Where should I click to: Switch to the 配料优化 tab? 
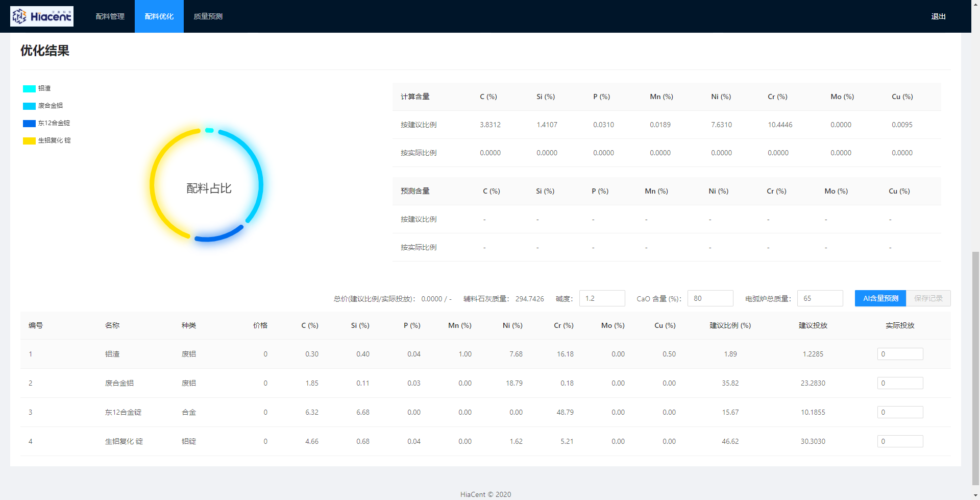coord(159,16)
